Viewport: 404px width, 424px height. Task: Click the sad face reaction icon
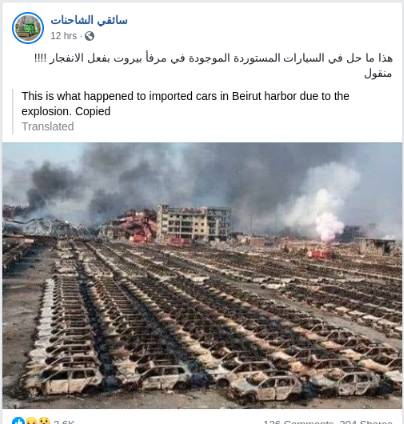(x=31, y=421)
